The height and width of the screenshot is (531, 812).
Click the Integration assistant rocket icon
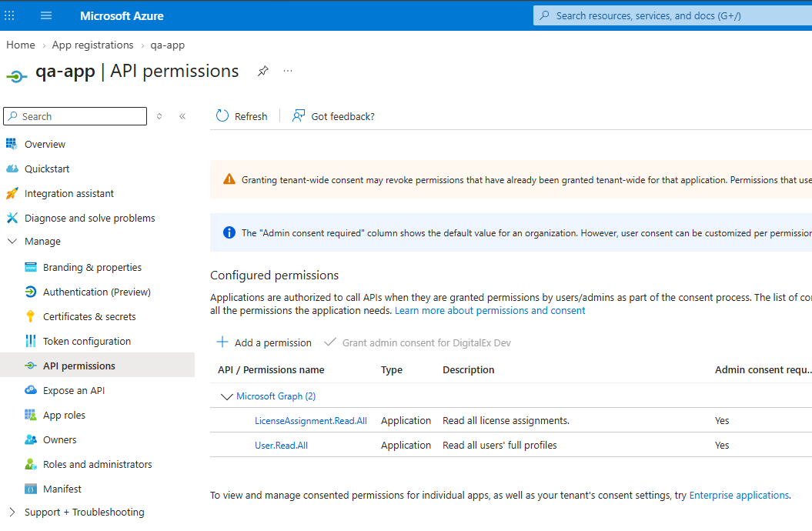pyautogui.click(x=12, y=194)
